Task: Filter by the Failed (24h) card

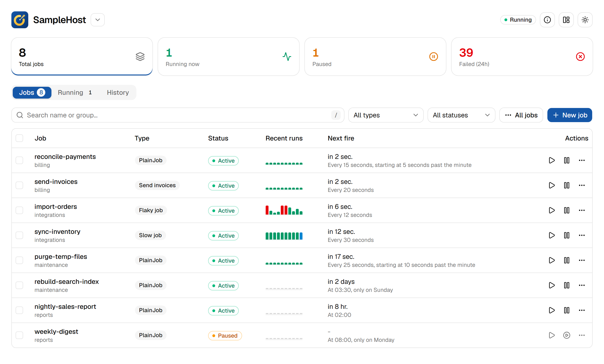Action: click(522, 57)
